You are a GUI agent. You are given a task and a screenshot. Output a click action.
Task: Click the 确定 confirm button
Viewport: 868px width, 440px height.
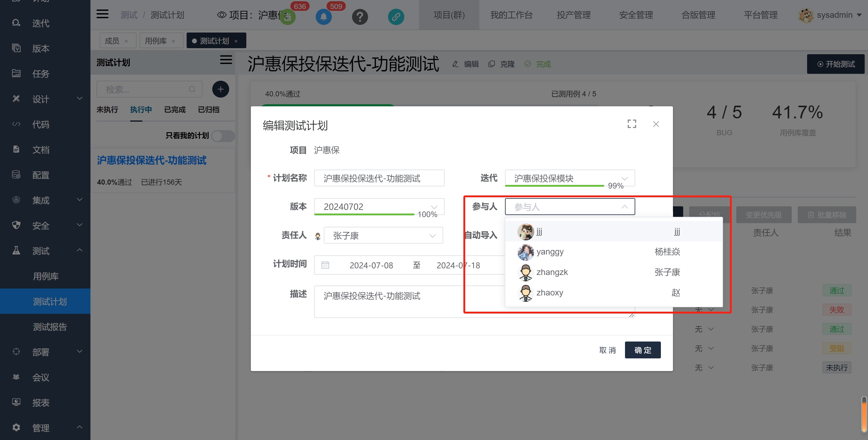pyautogui.click(x=642, y=350)
